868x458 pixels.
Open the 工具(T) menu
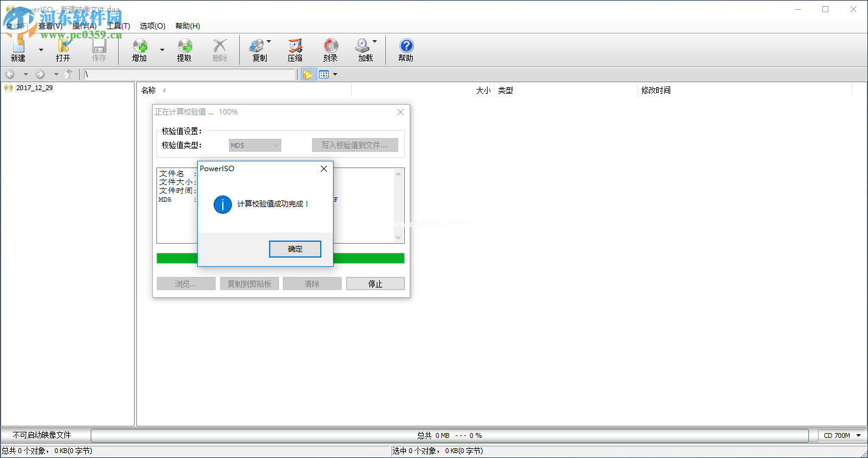point(118,26)
